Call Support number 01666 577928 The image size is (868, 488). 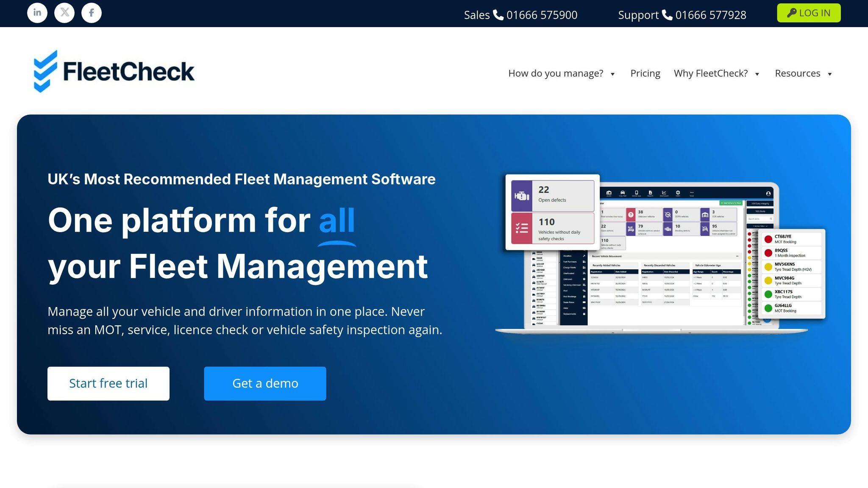click(704, 15)
